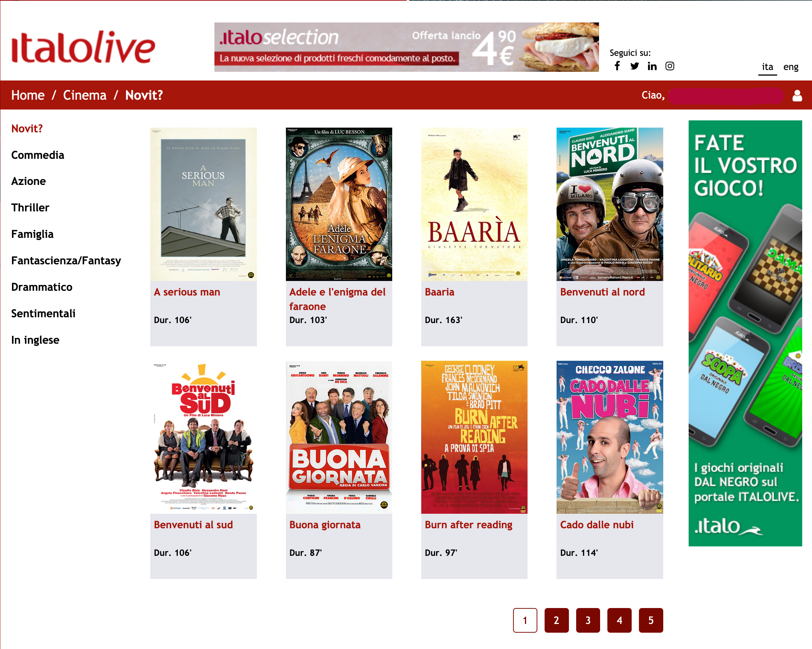812x649 pixels.
Task: Click the Dur. 87' duration text
Action: [305, 552]
